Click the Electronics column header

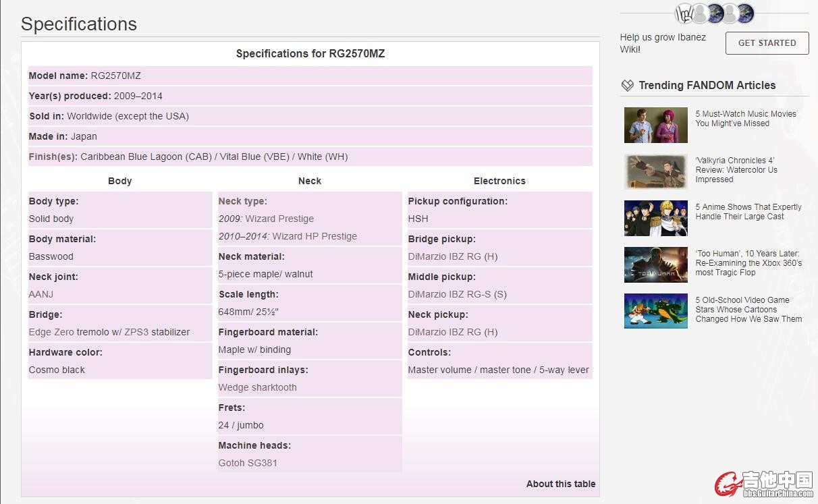(499, 181)
